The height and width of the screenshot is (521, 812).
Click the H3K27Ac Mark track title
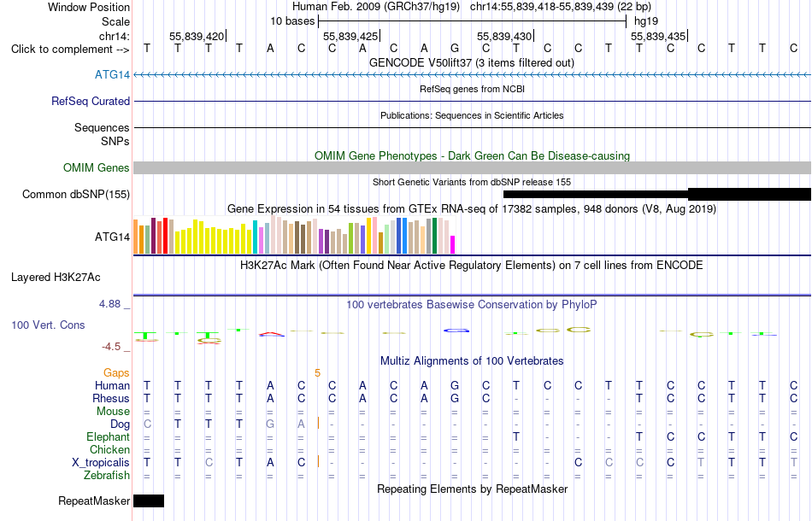472,266
